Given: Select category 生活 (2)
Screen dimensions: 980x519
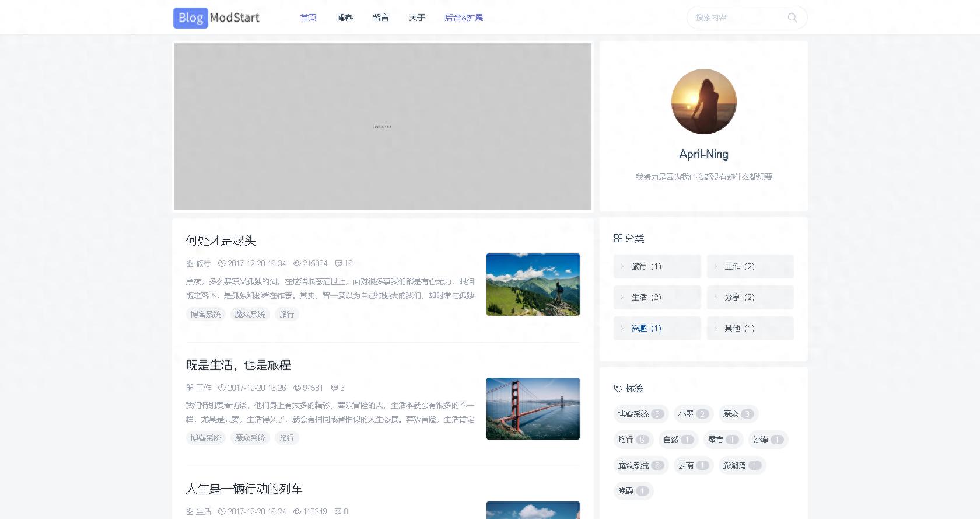Looking at the screenshot, I should pyautogui.click(x=657, y=297).
